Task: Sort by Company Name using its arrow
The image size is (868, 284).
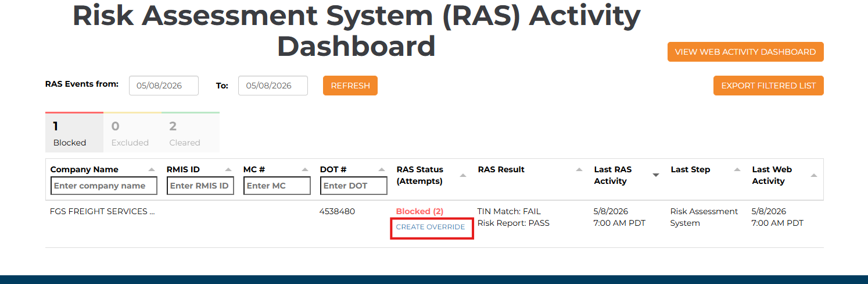Action: (152, 170)
